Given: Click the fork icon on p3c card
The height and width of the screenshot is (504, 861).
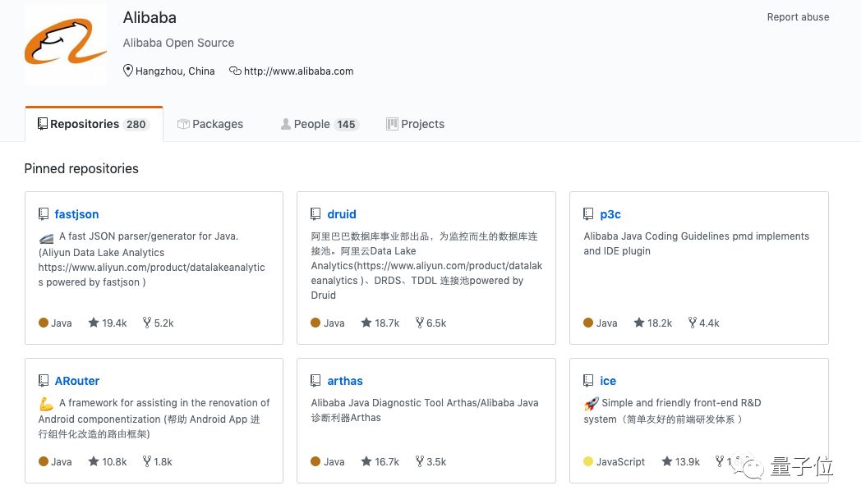Looking at the screenshot, I should click(693, 323).
